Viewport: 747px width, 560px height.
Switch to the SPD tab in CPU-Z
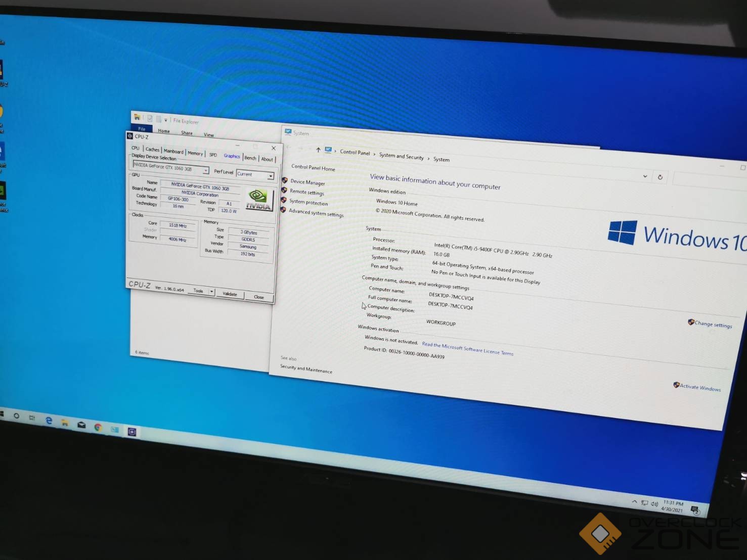click(x=213, y=155)
